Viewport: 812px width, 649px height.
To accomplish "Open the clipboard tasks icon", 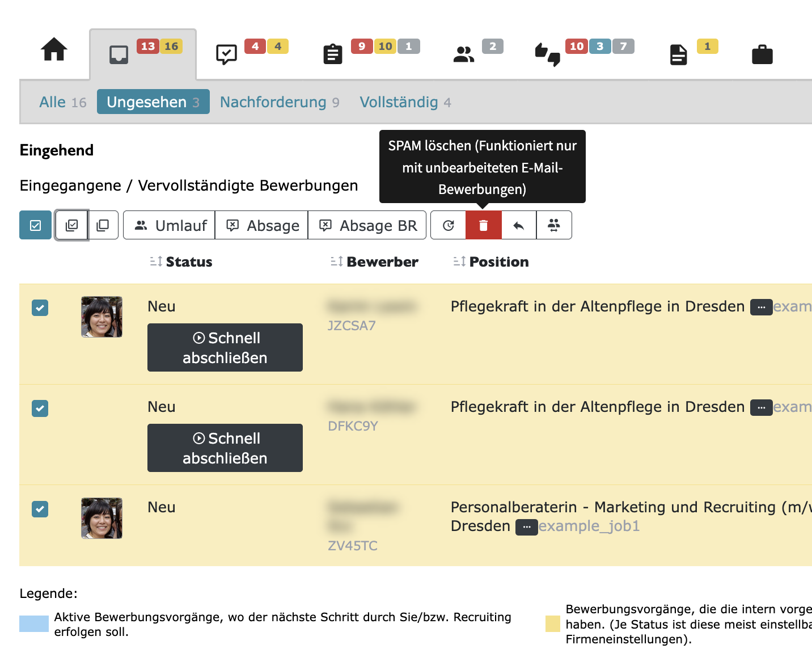I will coord(333,54).
